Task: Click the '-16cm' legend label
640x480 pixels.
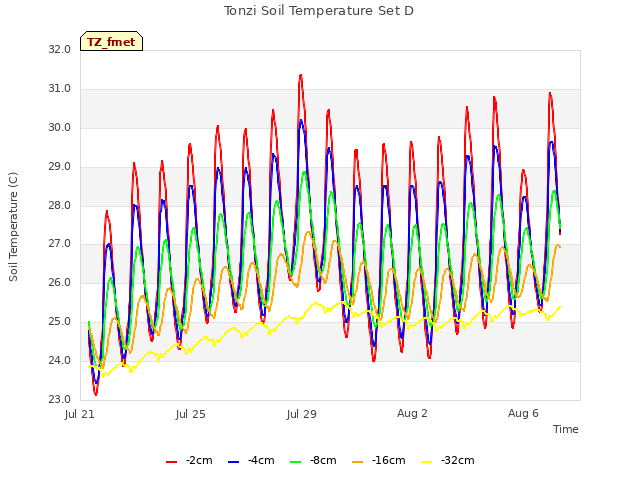Action: [x=389, y=461]
